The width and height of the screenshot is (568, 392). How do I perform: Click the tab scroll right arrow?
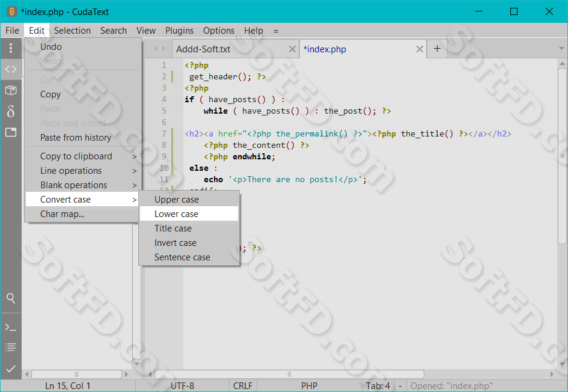point(163,49)
